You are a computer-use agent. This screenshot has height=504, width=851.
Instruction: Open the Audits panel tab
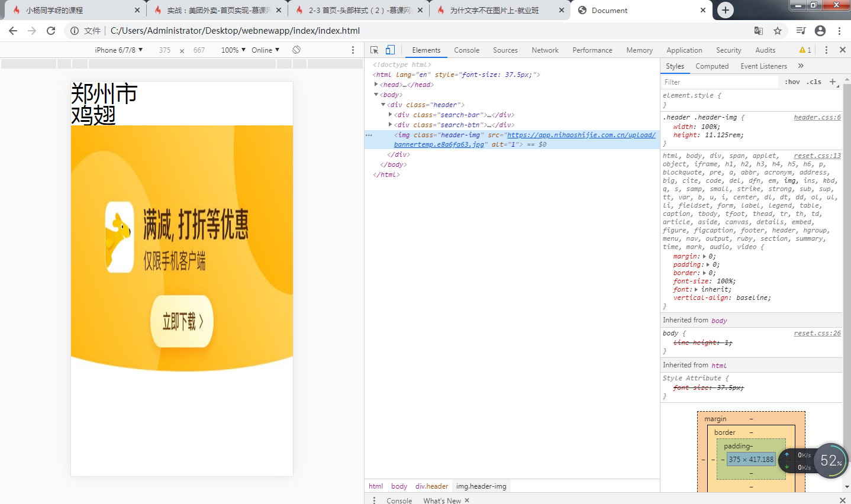tap(765, 50)
